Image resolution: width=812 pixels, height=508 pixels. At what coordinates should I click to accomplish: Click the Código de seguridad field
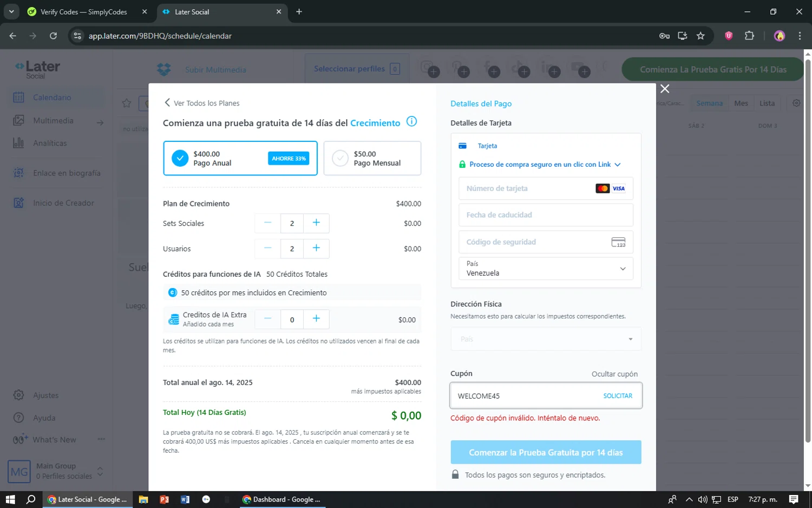pos(546,242)
